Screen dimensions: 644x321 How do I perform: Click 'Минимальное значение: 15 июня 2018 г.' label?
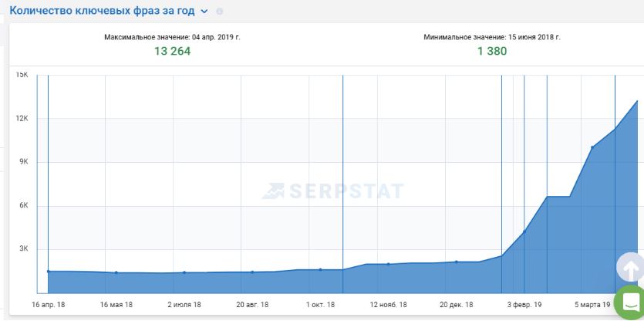492,37
